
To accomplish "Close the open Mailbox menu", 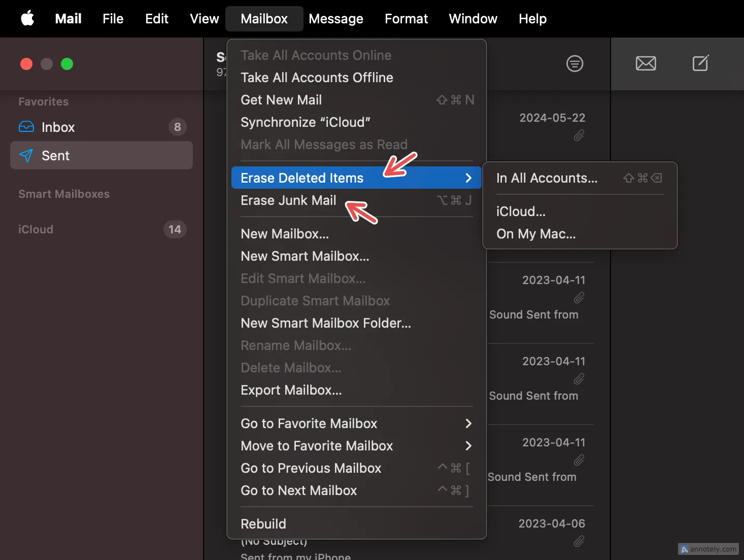I will tap(264, 19).
